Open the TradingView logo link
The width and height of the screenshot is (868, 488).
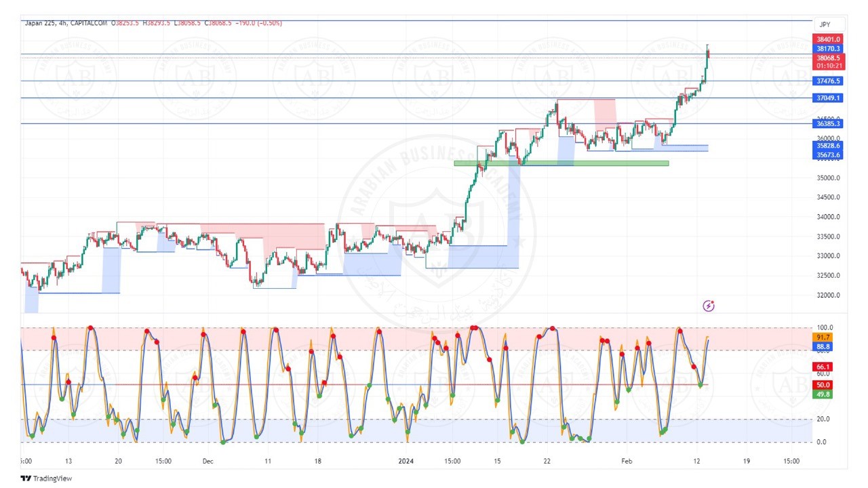click(45, 479)
